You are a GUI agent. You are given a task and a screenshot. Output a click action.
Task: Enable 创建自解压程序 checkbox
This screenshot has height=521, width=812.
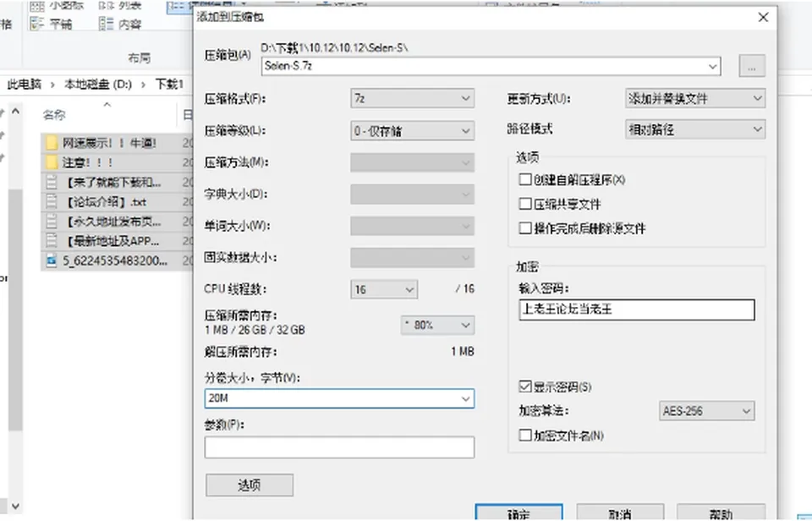(525, 179)
